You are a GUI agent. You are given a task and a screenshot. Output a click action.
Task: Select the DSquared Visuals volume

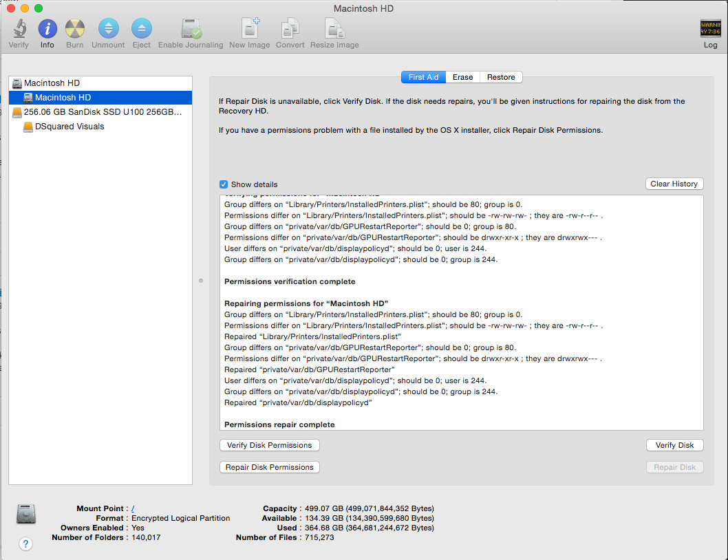coord(100,127)
